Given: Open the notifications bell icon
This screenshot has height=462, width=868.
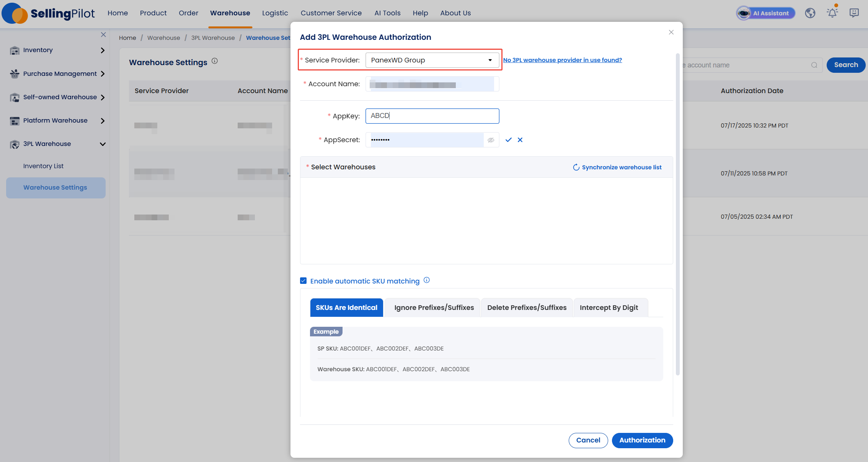Looking at the screenshot, I should click(x=832, y=13).
